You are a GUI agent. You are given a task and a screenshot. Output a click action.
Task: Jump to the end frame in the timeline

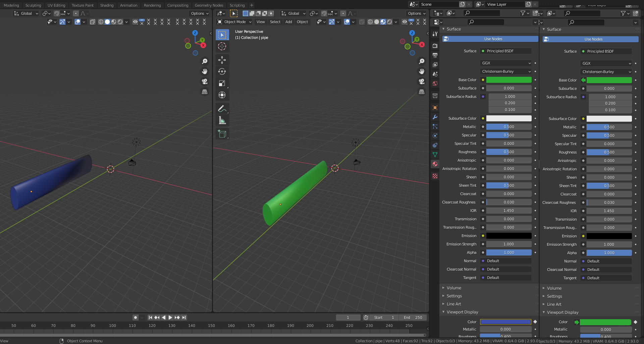(x=184, y=318)
